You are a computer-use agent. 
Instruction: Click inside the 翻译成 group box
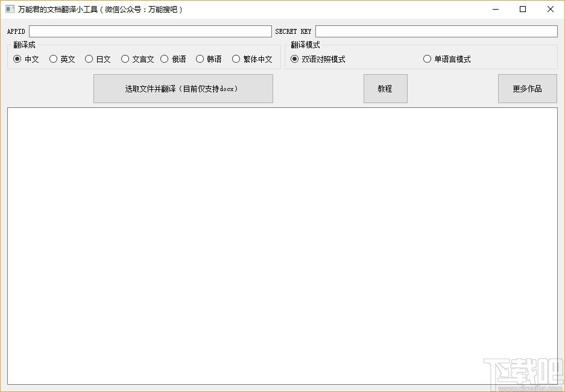tap(142, 54)
